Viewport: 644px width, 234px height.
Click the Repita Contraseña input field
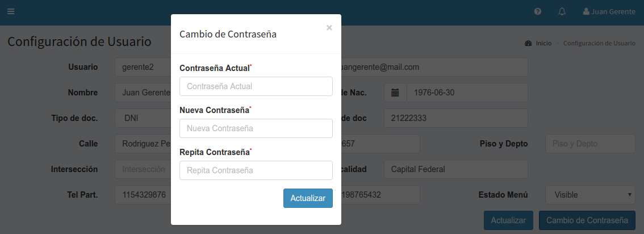(256, 170)
